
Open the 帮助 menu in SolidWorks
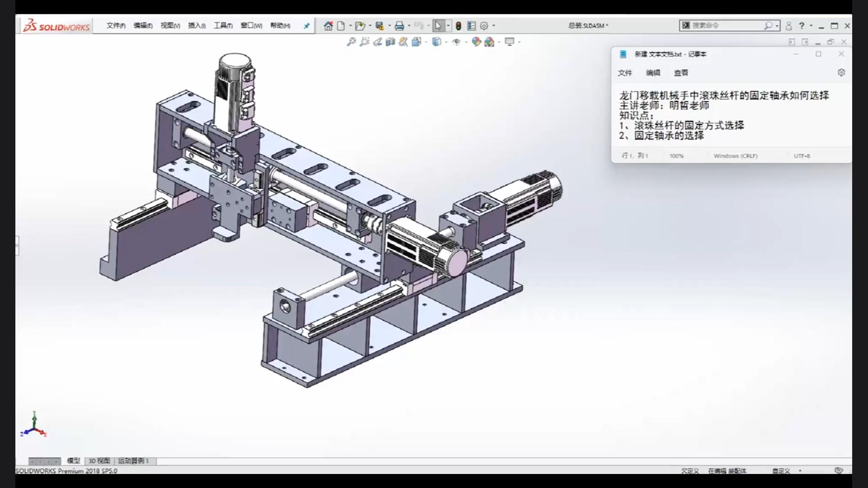click(x=280, y=26)
